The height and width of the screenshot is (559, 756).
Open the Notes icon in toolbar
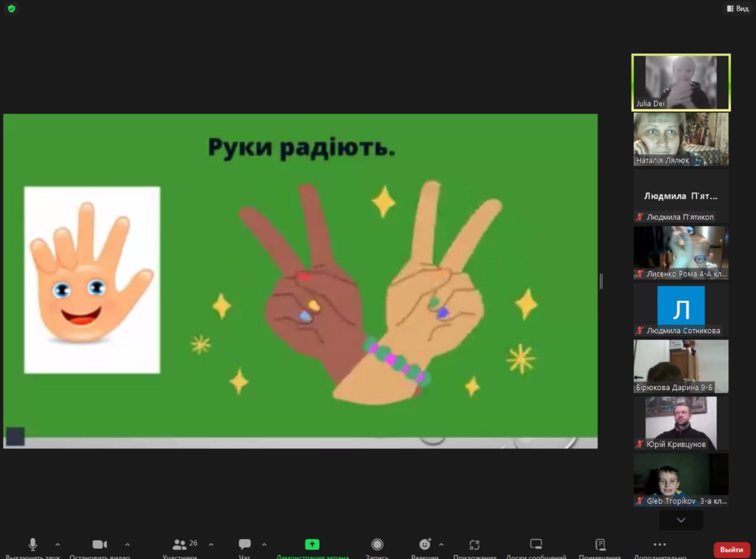pyautogui.click(x=600, y=544)
